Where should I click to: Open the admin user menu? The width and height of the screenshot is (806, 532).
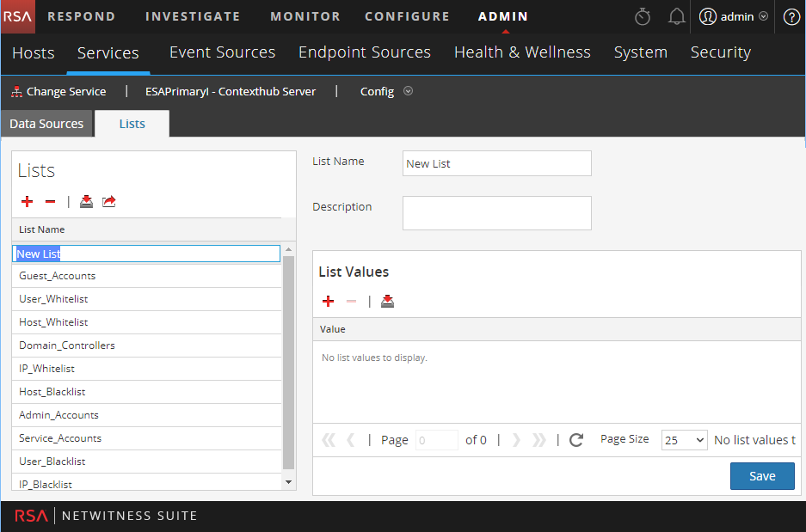pos(733,17)
